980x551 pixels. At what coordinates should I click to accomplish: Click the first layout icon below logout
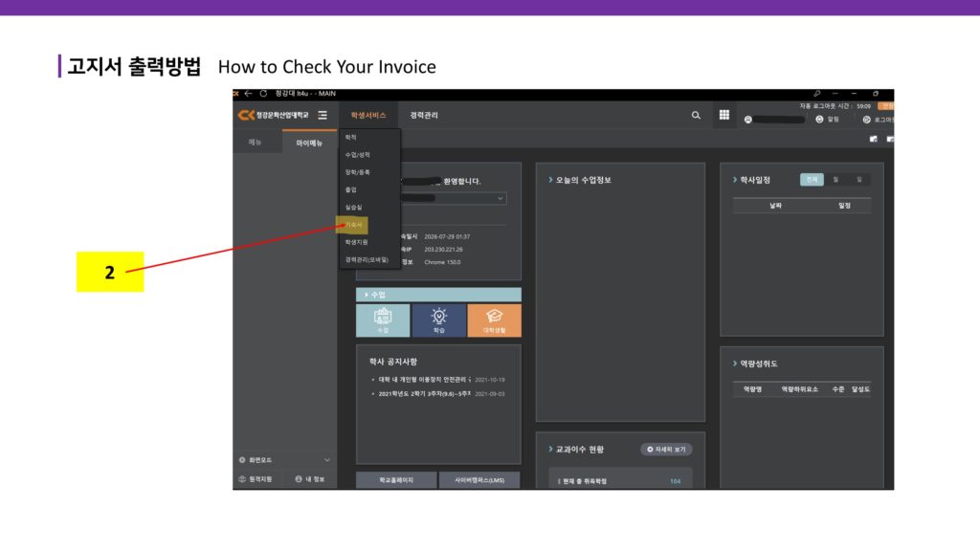(x=873, y=140)
